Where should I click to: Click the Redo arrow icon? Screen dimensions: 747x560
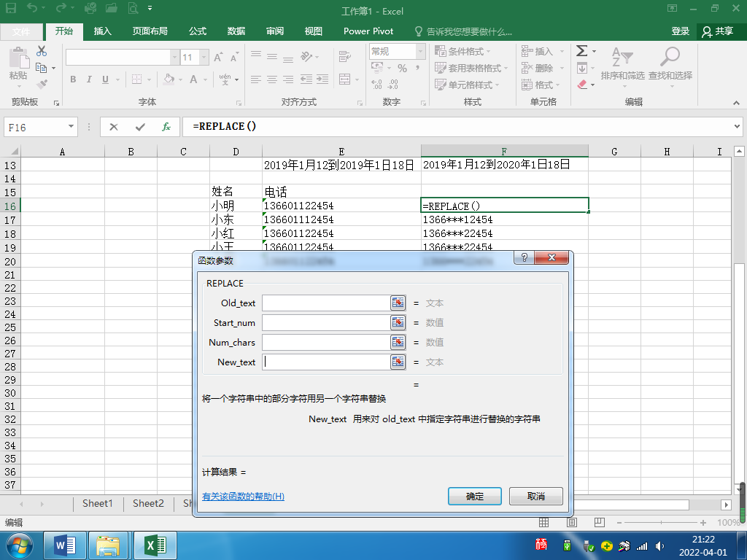pos(61,7)
